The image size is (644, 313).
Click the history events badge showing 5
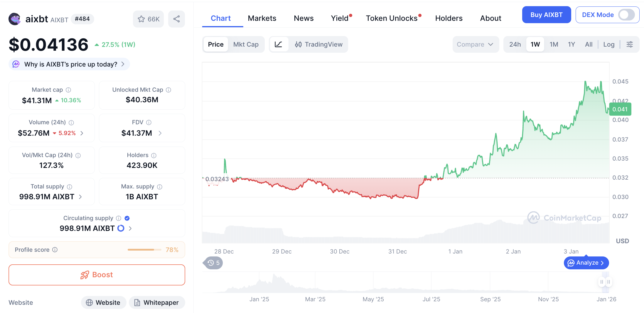pos(213,263)
